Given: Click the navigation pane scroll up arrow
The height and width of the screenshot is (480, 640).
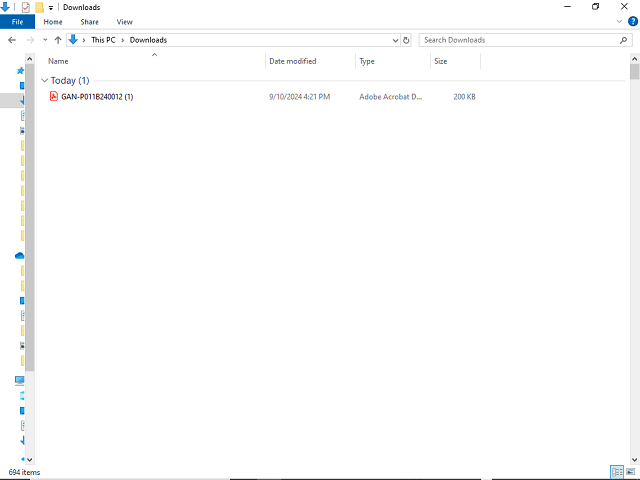Looking at the screenshot, I should pos(29,59).
